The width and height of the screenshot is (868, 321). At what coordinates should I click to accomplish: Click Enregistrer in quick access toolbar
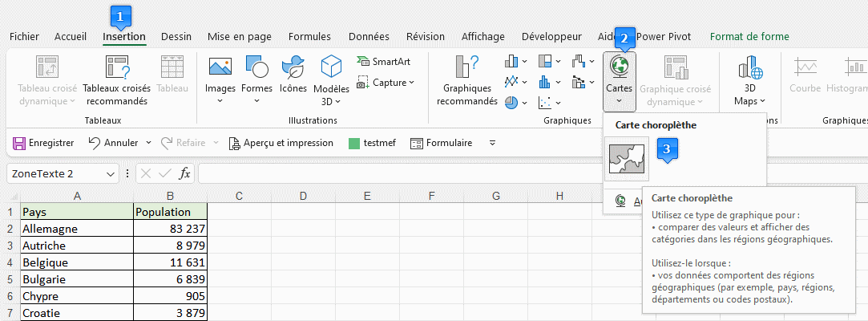point(43,143)
